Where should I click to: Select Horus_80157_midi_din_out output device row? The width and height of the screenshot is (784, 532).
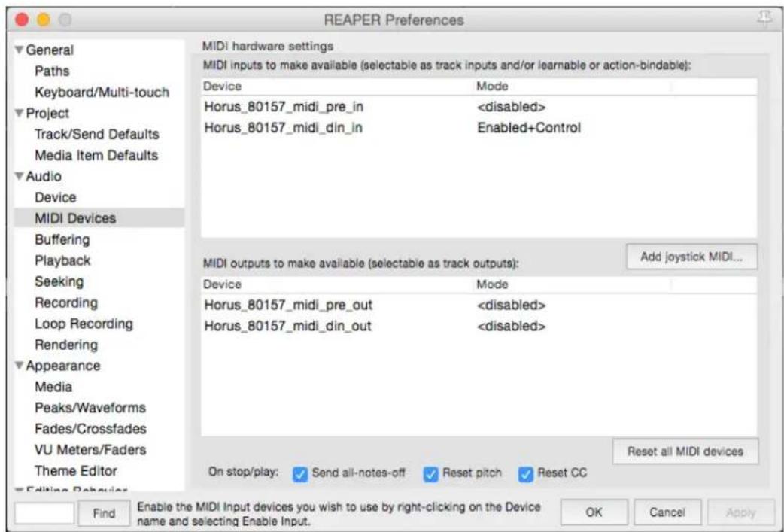point(479,326)
